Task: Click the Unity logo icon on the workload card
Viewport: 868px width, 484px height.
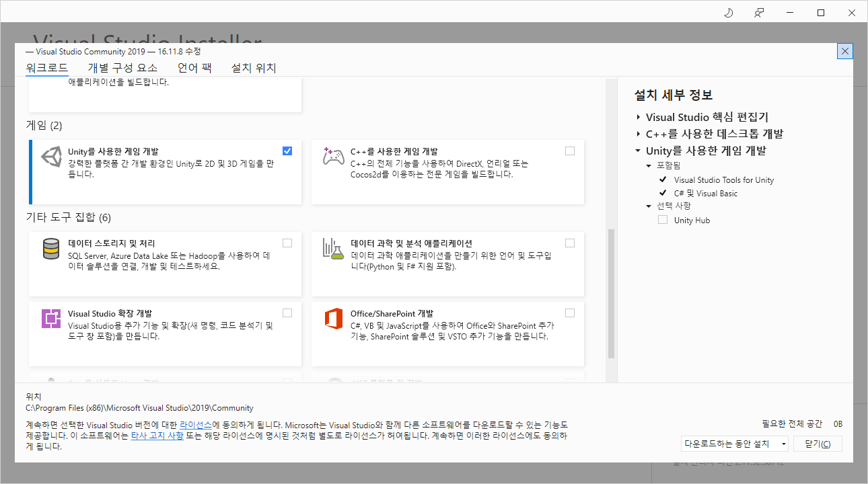Action: pos(51,157)
